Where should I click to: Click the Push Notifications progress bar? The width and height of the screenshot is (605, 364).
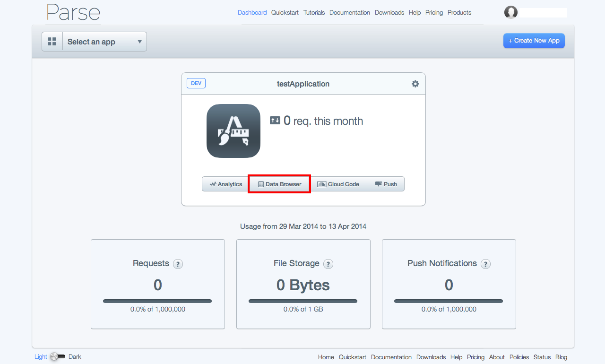pyautogui.click(x=449, y=301)
